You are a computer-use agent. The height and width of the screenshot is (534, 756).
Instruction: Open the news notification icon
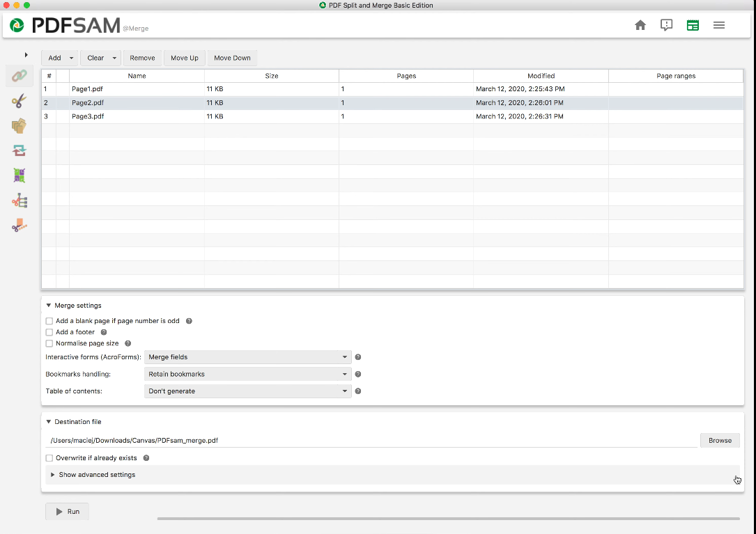tap(666, 25)
